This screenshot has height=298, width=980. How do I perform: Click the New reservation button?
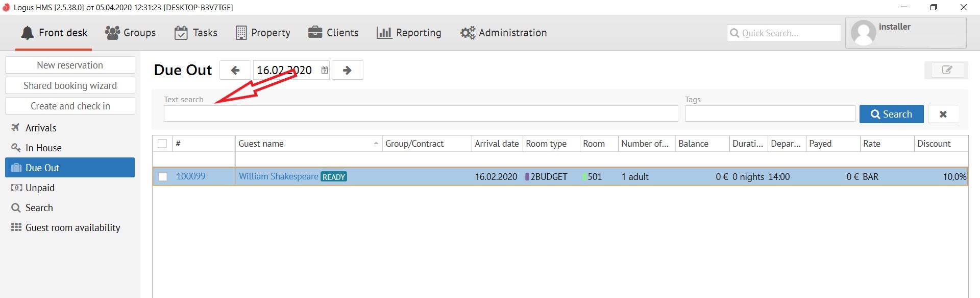coord(70,65)
